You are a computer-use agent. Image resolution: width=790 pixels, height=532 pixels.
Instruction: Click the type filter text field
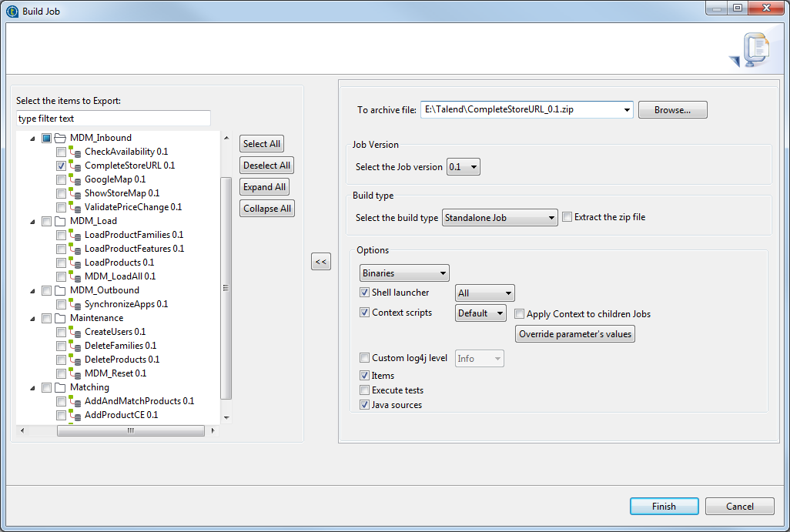[x=113, y=119]
